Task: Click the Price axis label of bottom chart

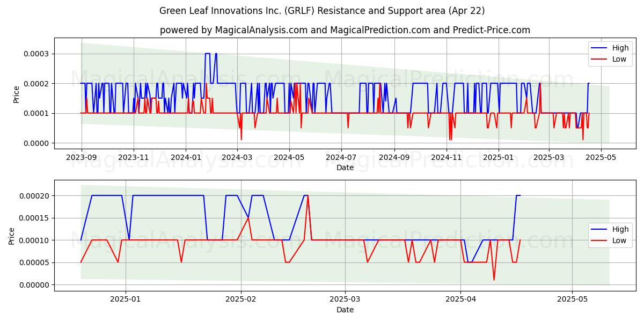Action: click(x=12, y=236)
